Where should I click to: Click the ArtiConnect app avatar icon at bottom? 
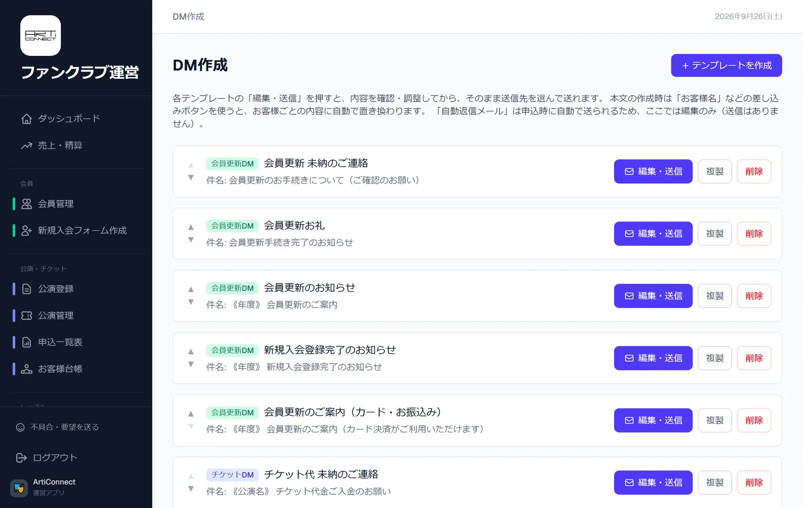pos(19,488)
